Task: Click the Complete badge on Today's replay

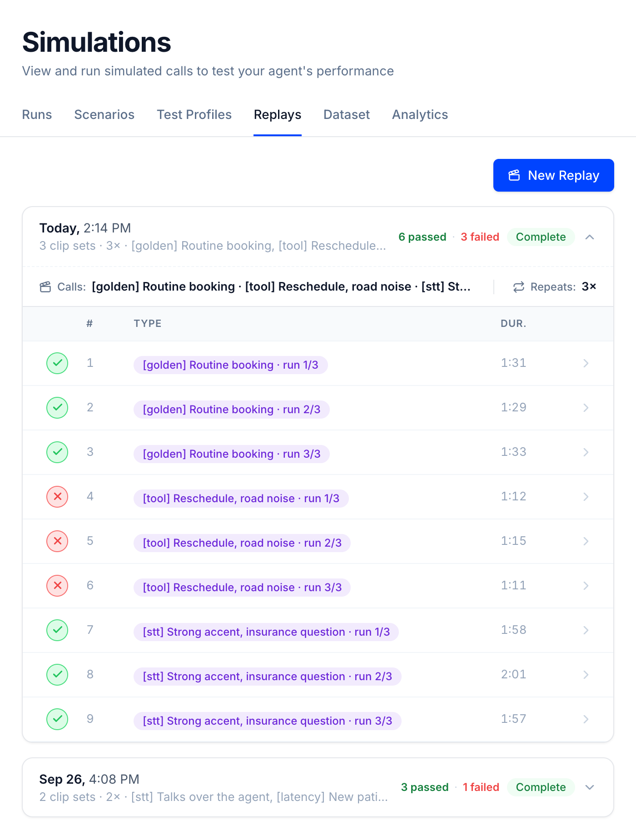Action: click(541, 237)
